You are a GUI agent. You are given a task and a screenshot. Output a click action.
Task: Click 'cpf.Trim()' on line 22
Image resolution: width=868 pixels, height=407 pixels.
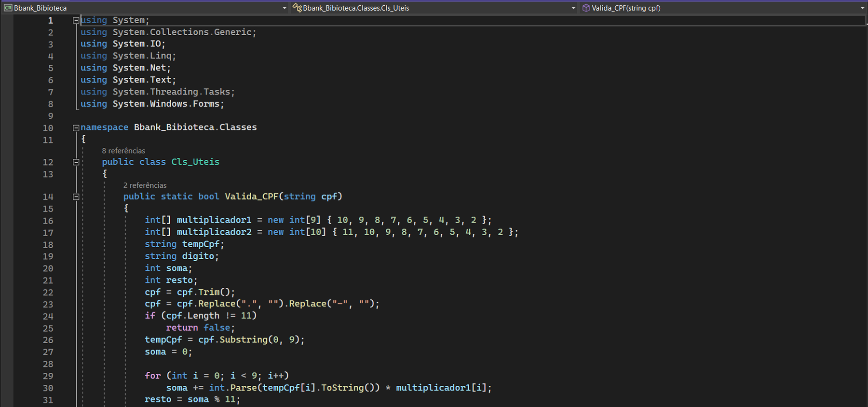pyautogui.click(x=203, y=292)
